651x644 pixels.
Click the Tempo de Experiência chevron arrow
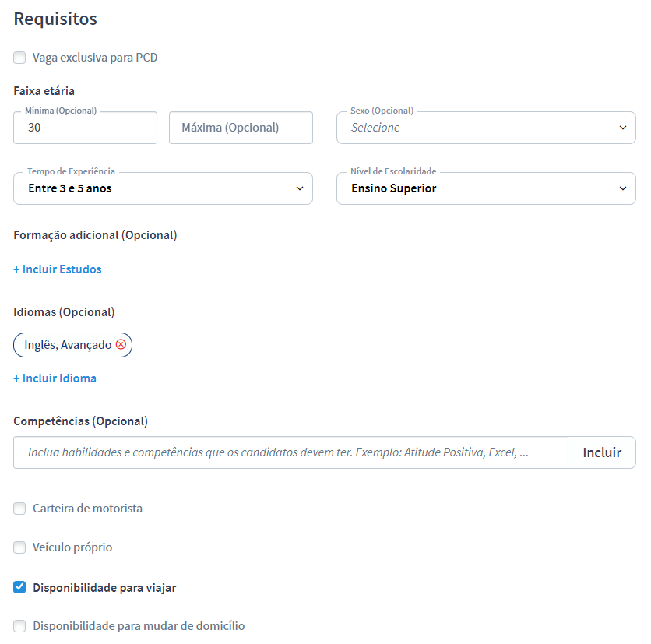point(300,188)
